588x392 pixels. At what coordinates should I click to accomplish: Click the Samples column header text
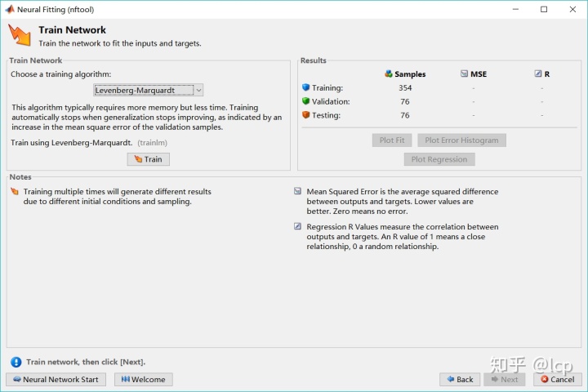[x=410, y=74]
